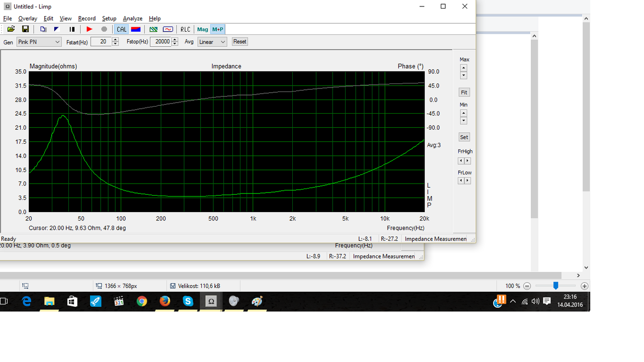Open the RLC estimation tool
The width and height of the screenshot is (644, 362).
click(186, 29)
